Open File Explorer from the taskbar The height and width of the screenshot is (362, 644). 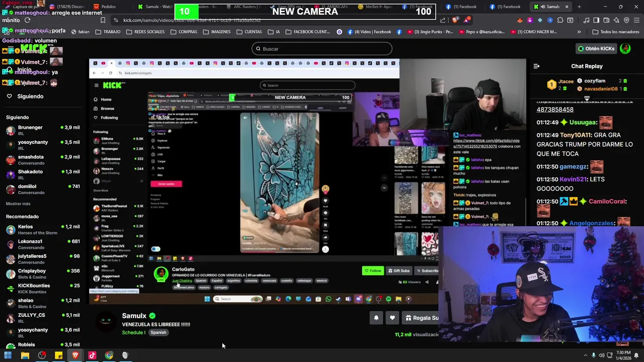click(25, 355)
